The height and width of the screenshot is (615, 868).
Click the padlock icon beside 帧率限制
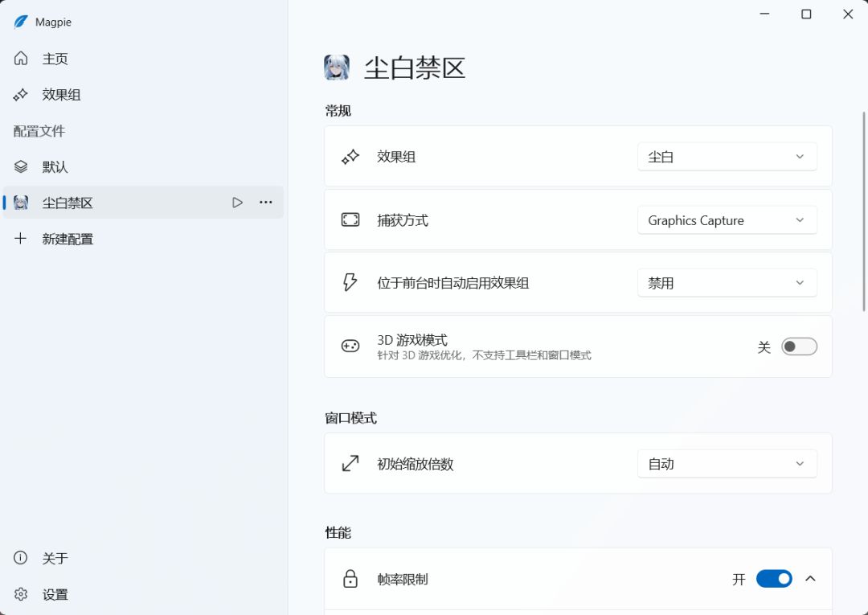[350, 579]
